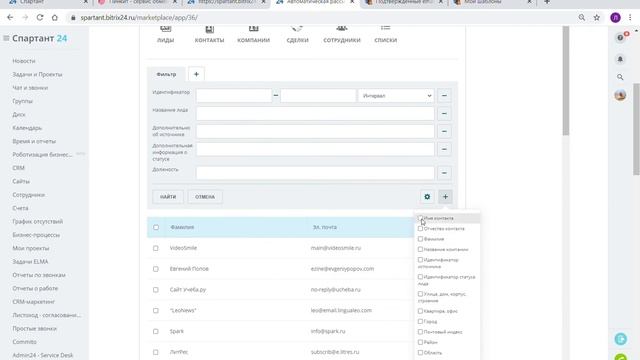Click the browser address bar
This screenshot has width=640, height=360.
318,18
